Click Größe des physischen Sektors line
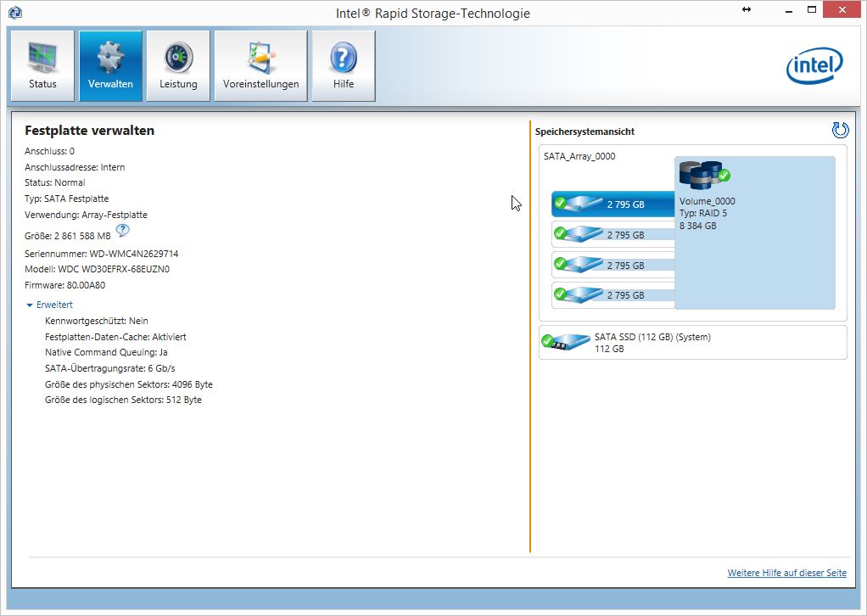The width and height of the screenshot is (867, 616). click(x=129, y=384)
